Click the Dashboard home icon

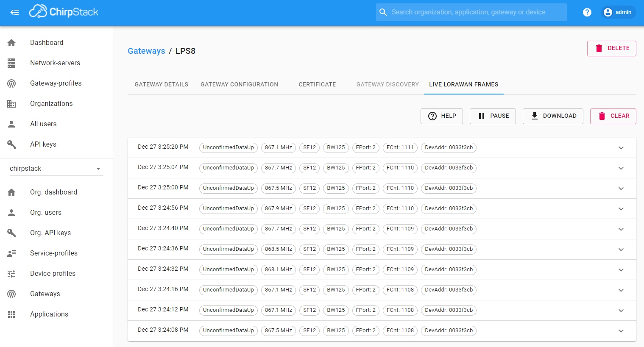(x=11, y=43)
